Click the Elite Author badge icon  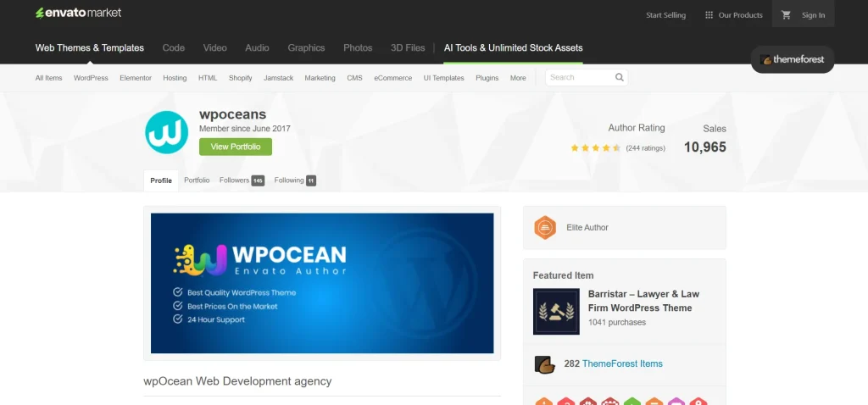pyautogui.click(x=545, y=227)
